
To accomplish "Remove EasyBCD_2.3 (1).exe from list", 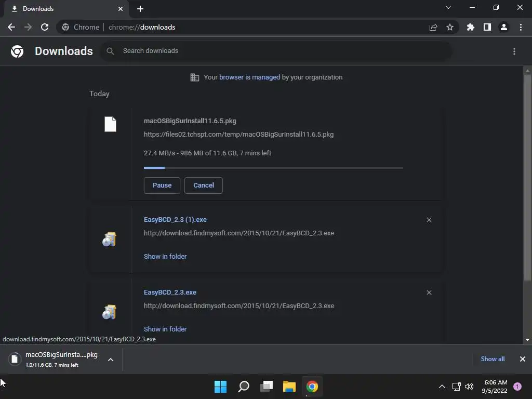I will pyautogui.click(x=429, y=220).
